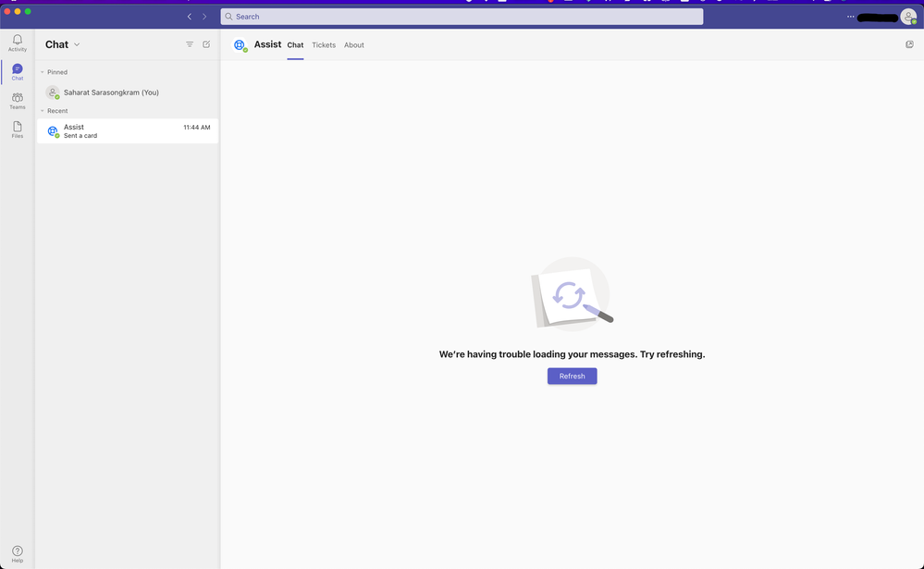Open the profile avatar in the title bar
This screenshot has height=569, width=924.
908,17
